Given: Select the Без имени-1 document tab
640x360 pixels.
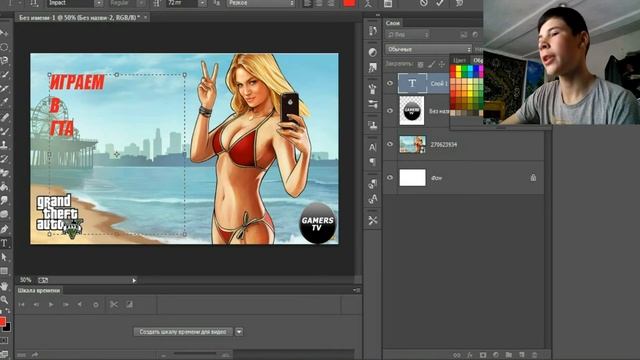Looking at the screenshot, I should click(82, 18).
